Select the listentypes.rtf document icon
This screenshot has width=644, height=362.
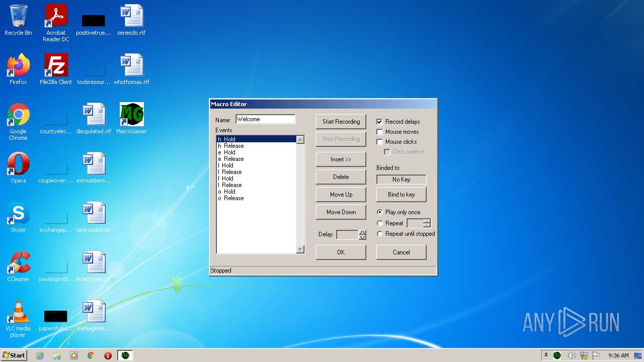pos(94,266)
